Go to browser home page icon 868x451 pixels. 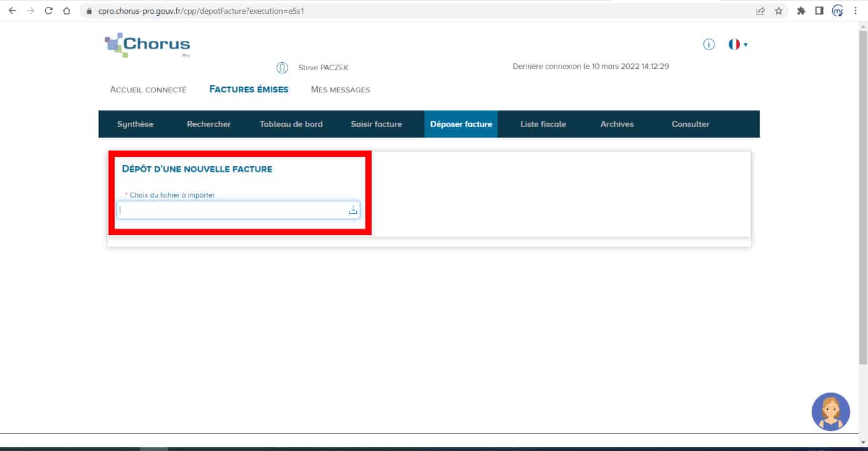66,11
